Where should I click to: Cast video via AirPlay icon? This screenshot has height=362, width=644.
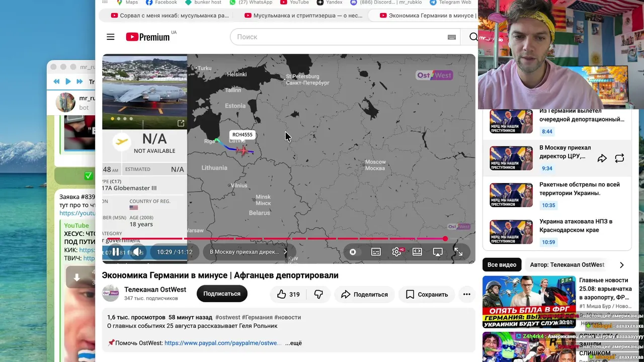coord(438,252)
